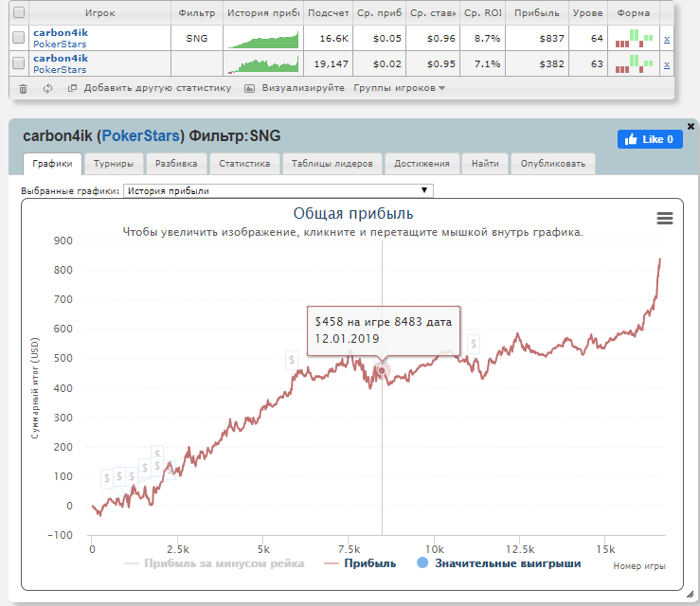Open the Найти tab
Screen dimensions: 700x606
[x=485, y=164]
